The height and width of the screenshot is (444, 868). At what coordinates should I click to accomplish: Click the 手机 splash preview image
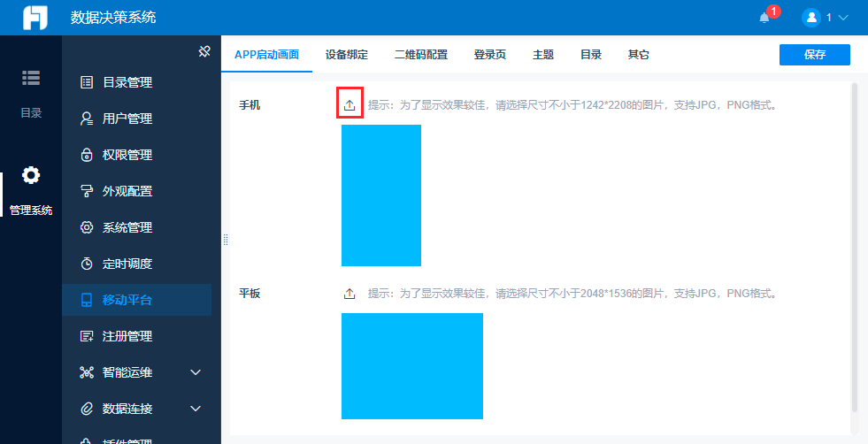(381, 195)
